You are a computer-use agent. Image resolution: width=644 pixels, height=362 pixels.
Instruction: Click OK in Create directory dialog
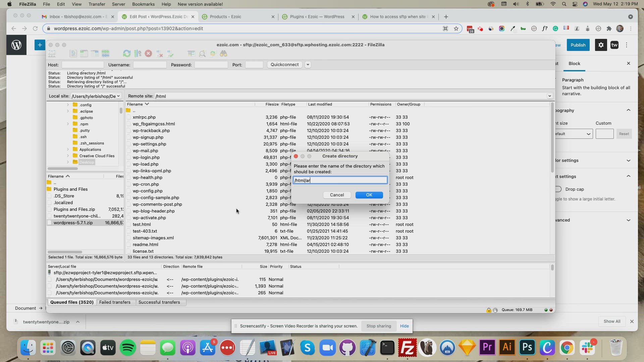click(x=369, y=195)
